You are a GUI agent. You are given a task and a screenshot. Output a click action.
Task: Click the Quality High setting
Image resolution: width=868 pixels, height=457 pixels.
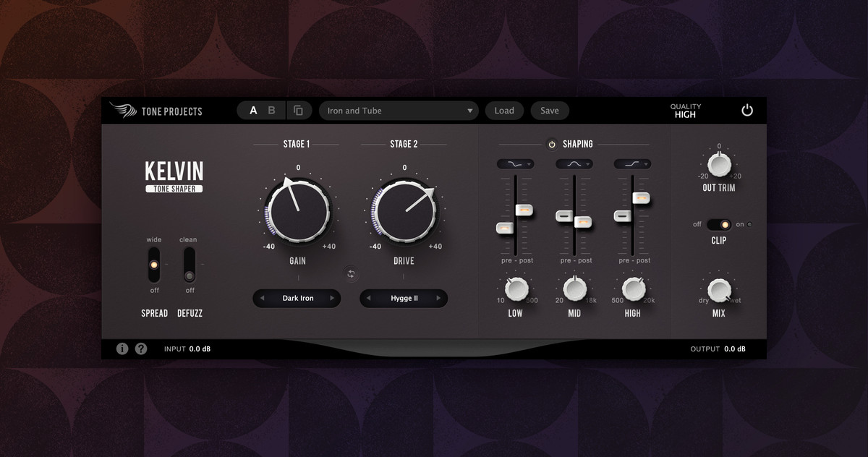[685, 111]
